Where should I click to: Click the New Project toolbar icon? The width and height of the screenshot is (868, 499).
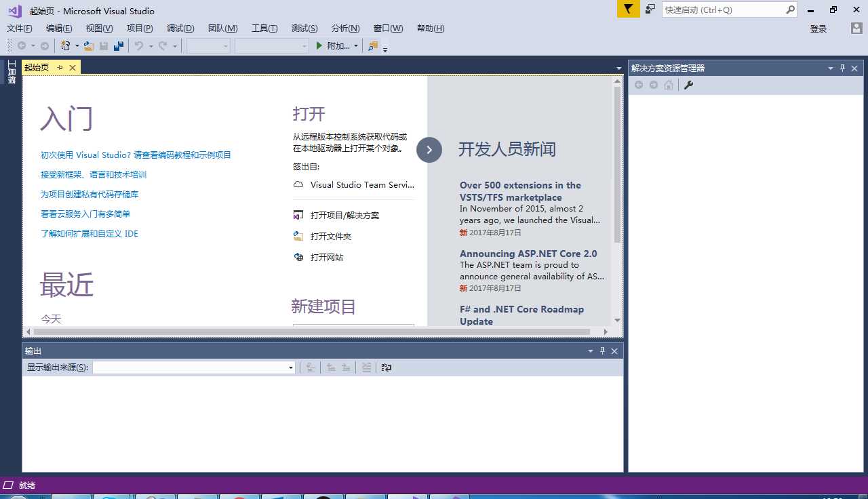click(x=66, y=46)
